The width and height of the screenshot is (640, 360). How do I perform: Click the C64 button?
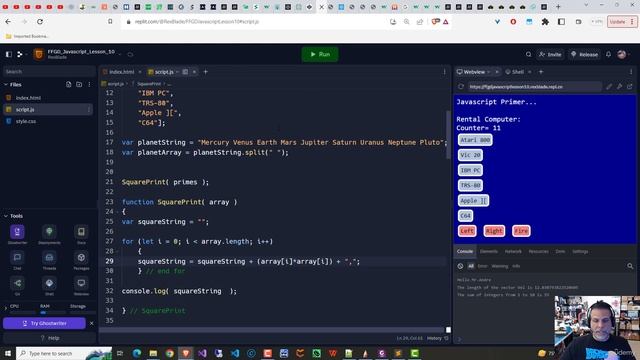pyautogui.click(x=465, y=216)
